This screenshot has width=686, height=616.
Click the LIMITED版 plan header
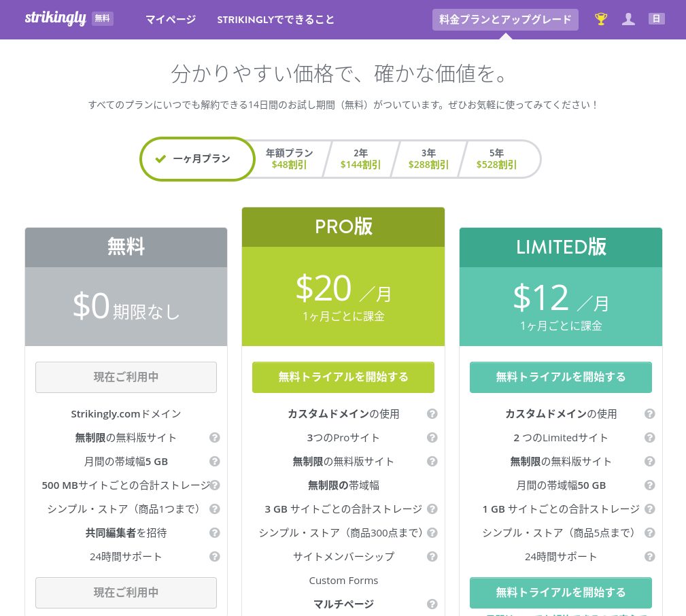[x=561, y=247]
